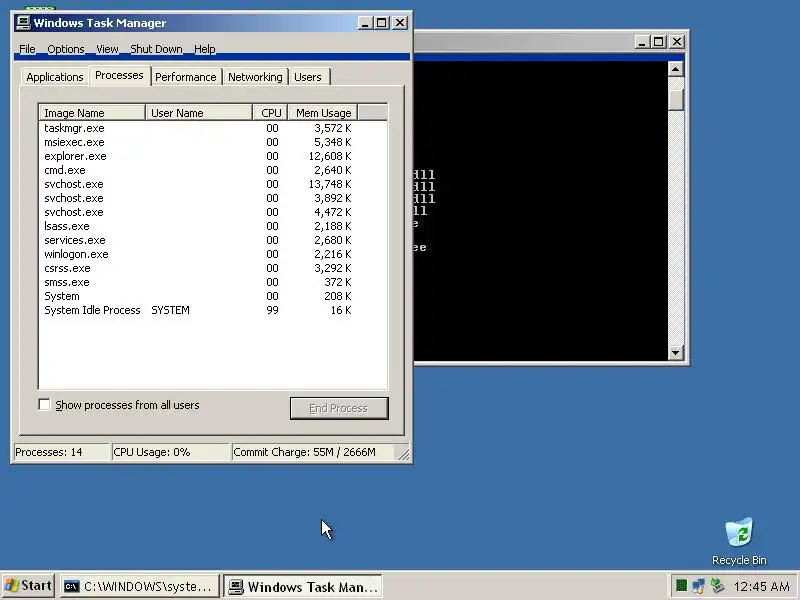Select the winlogon.exe process

click(197, 254)
